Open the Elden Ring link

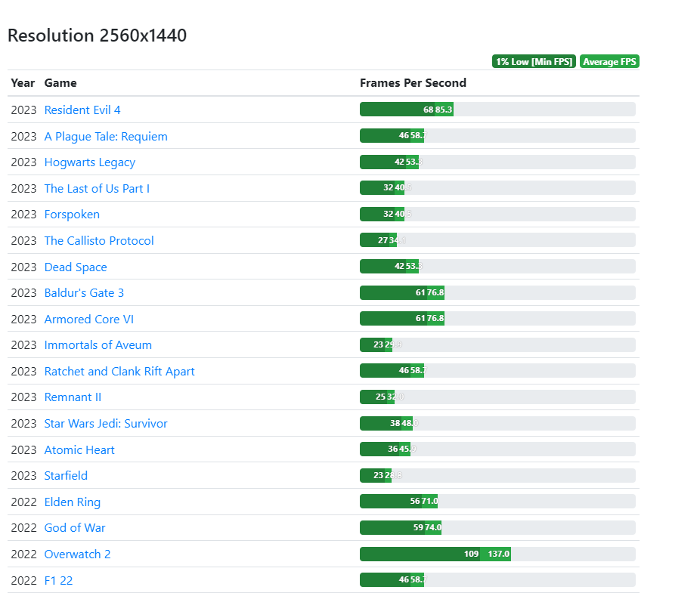coord(73,502)
